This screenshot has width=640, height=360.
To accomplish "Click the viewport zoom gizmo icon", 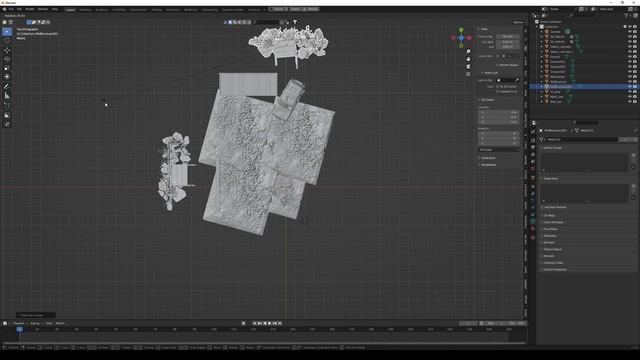I will coord(468,51).
